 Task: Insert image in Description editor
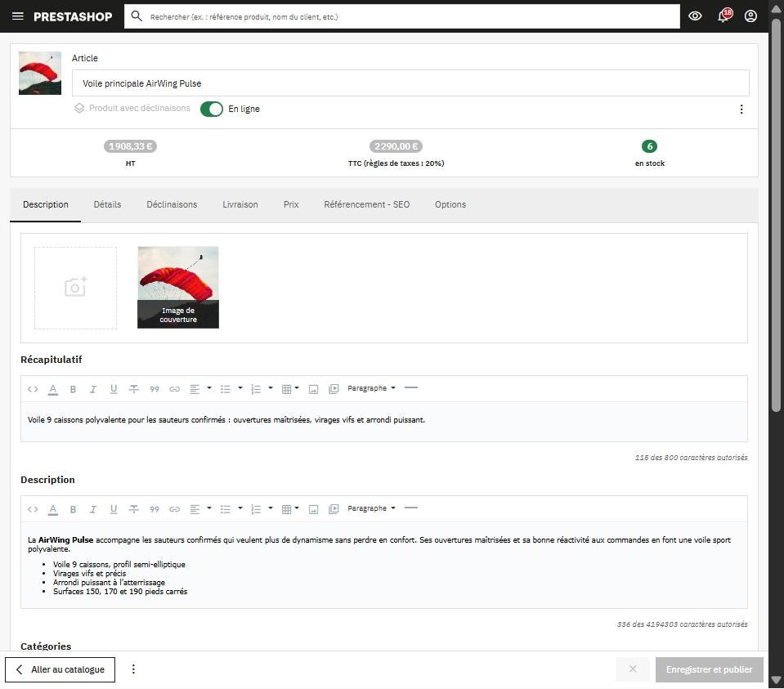[x=313, y=509]
